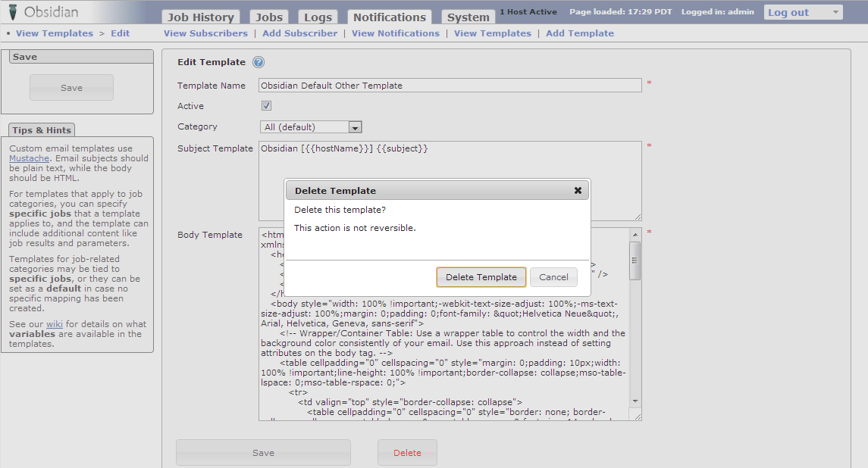
Task: Open the Edit Template help icon
Action: click(x=259, y=63)
